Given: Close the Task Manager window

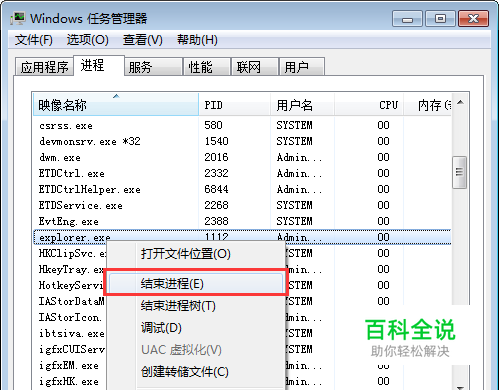Looking at the screenshot, I should pyautogui.click(x=473, y=18).
